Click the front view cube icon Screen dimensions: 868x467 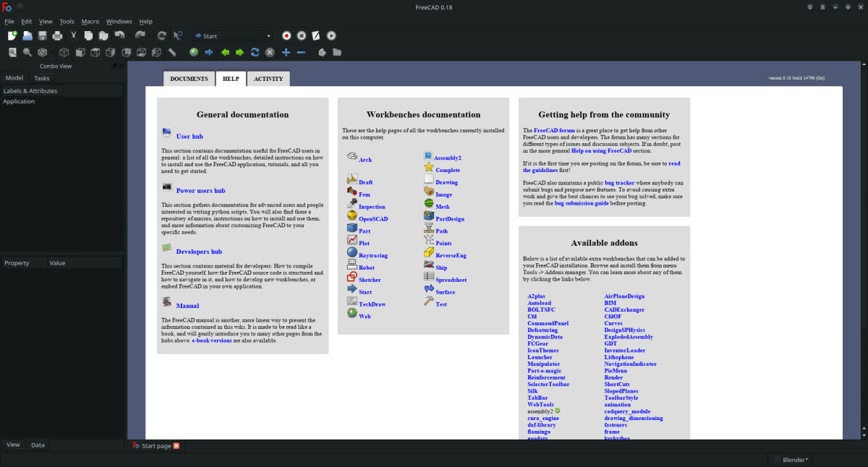pos(80,52)
